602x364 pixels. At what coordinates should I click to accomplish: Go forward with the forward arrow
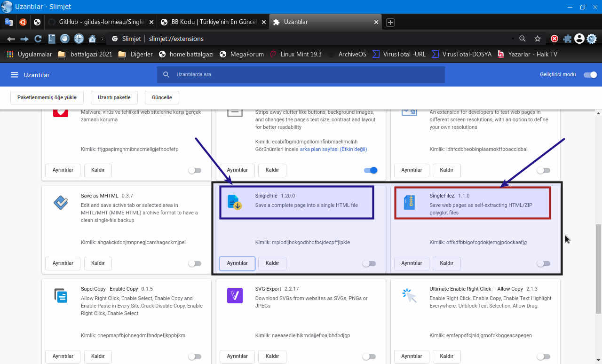(24, 39)
